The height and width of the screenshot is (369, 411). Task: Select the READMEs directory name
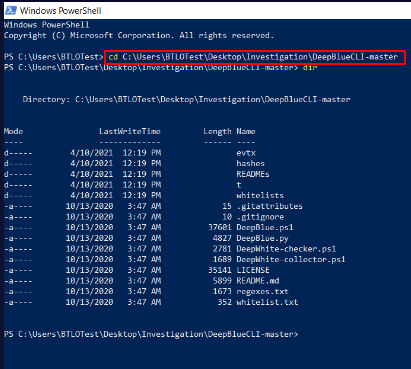[253, 174]
